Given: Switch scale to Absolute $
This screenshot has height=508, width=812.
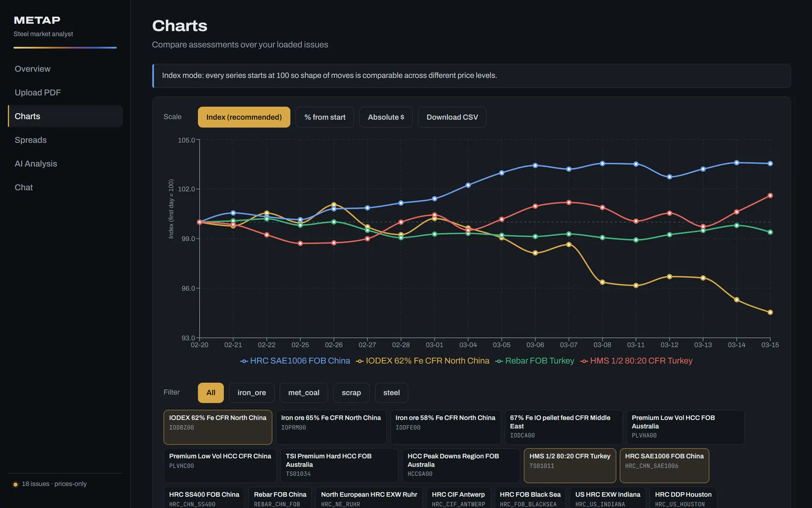Looking at the screenshot, I should (386, 117).
